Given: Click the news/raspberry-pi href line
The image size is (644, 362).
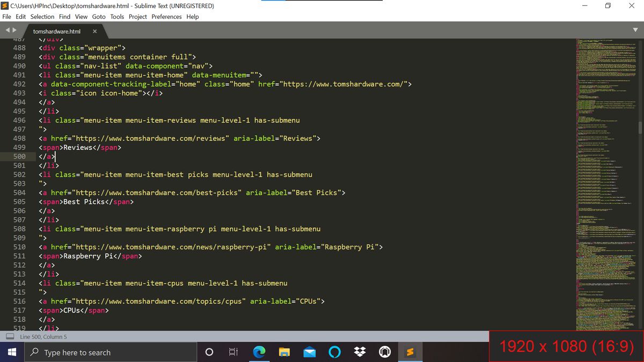Looking at the screenshot, I should (x=211, y=247).
